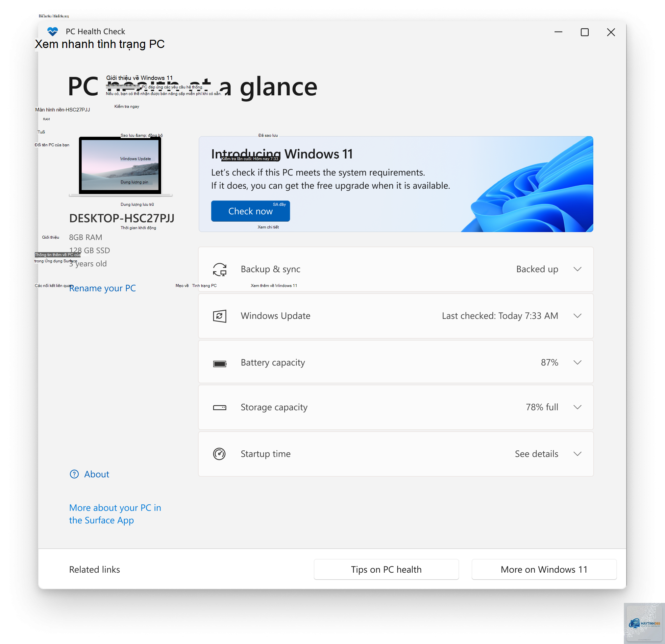
Task: Open More about your PC in Surface App
Action: 115,514
